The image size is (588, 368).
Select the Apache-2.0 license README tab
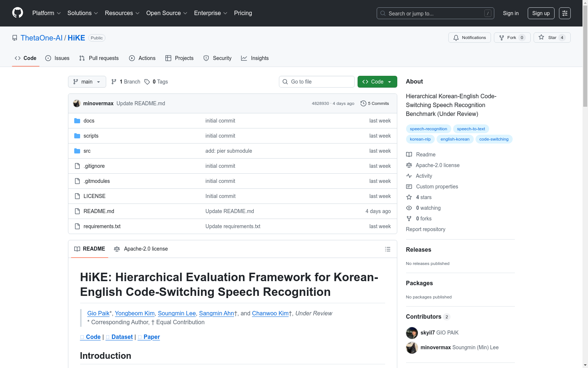pos(141,249)
